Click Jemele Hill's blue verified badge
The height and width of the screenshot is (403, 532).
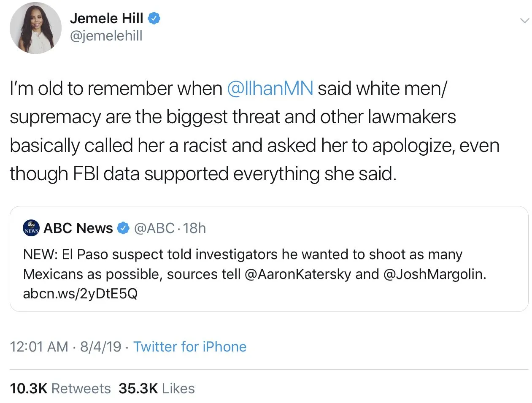click(153, 18)
